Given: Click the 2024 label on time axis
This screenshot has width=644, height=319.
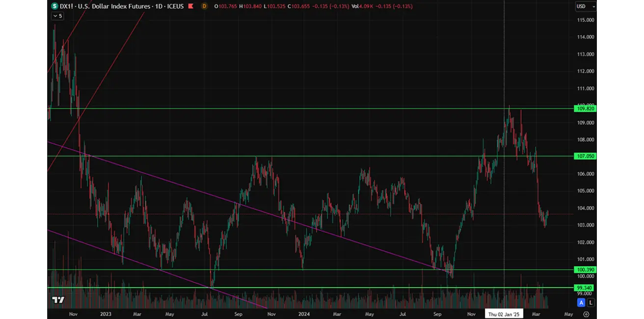Looking at the screenshot, I should point(304,314).
